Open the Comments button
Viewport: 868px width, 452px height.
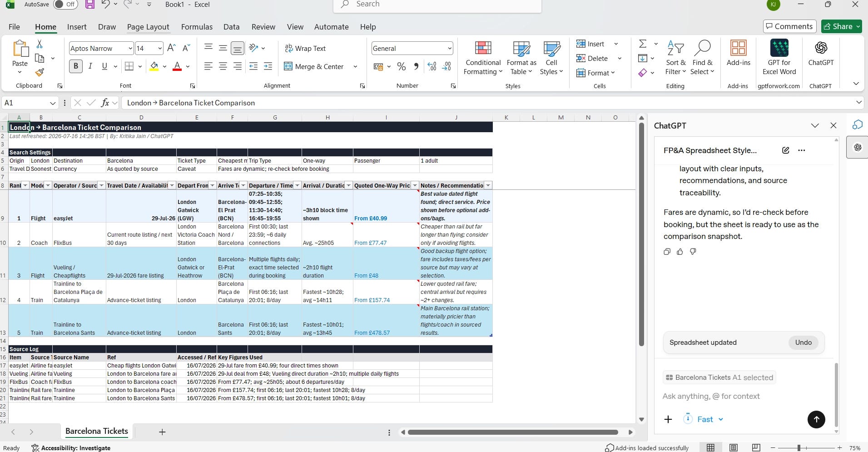789,26
